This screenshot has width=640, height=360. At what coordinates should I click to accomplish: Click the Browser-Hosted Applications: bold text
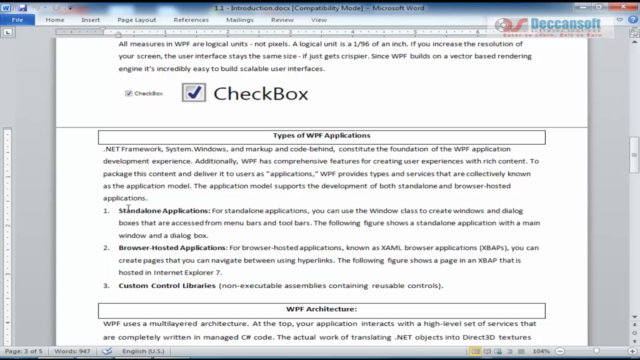click(173, 248)
